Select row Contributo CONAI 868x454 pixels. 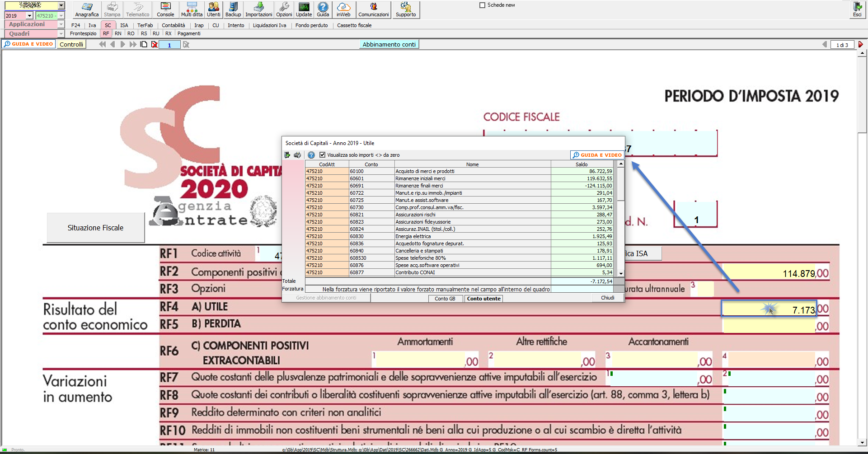[x=459, y=272]
